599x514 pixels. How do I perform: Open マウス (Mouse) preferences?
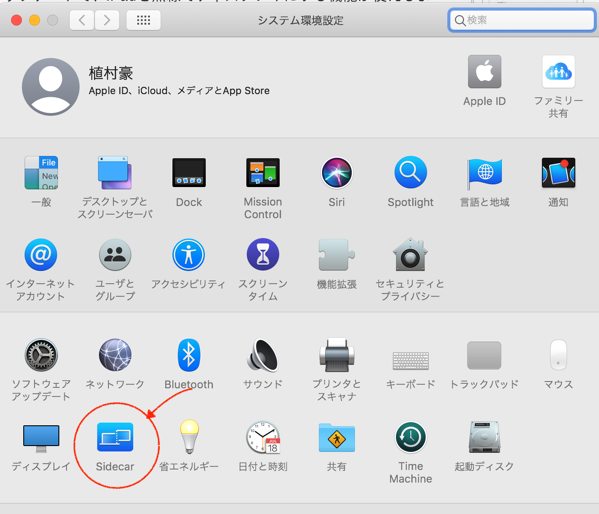click(558, 355)
